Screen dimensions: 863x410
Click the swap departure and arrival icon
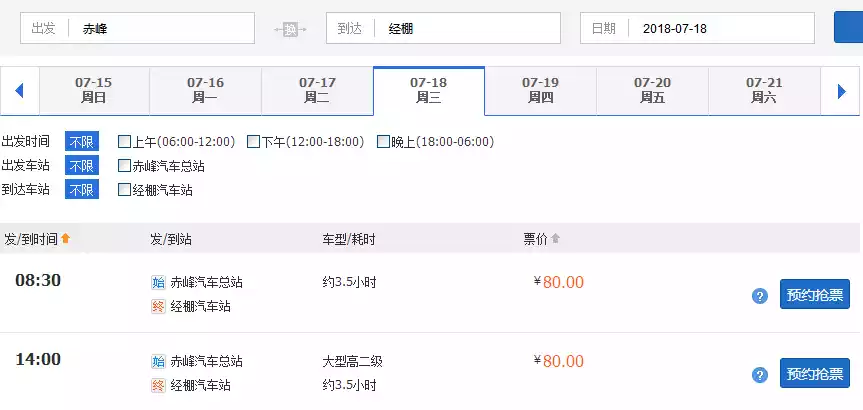coord(290,29)
